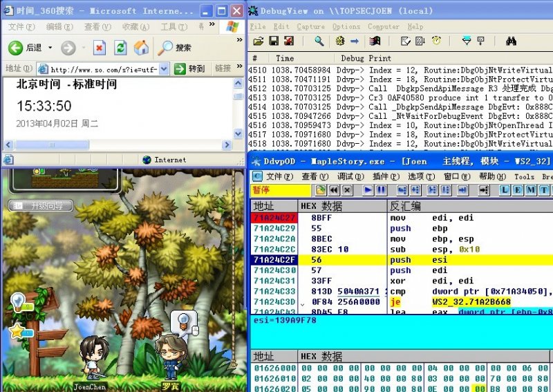
Task: Click the Clear display icon in DebugView
Action: pyautogui.click(x=289, y=41)
